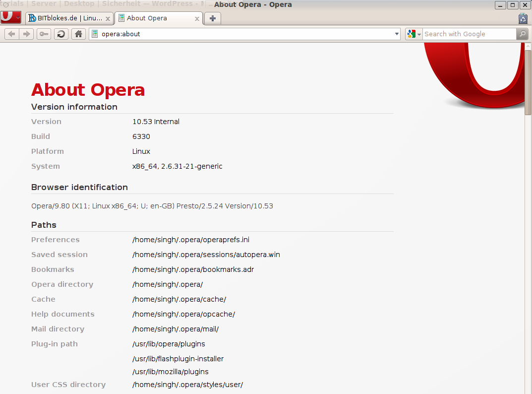Click the vertical scrollbar thumb

pyautogui.click(x=528, y=82)
